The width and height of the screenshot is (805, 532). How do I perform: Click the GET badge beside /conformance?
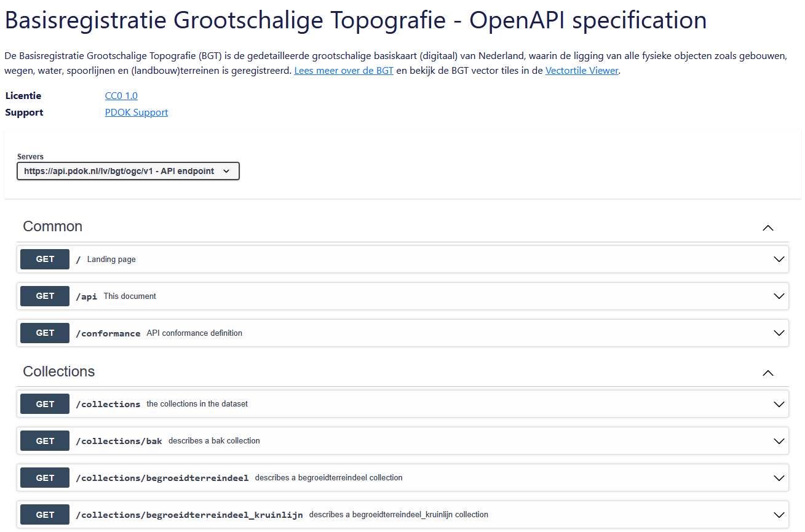click(x=44, y=333)
